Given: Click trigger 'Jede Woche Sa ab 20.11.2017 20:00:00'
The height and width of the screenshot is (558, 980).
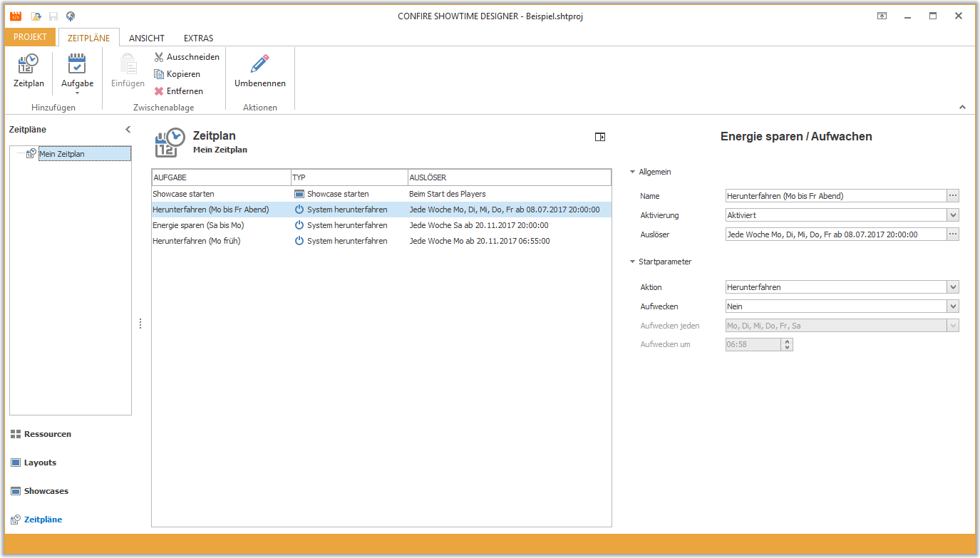Looking at the screenshot, I should click(478, 225).
